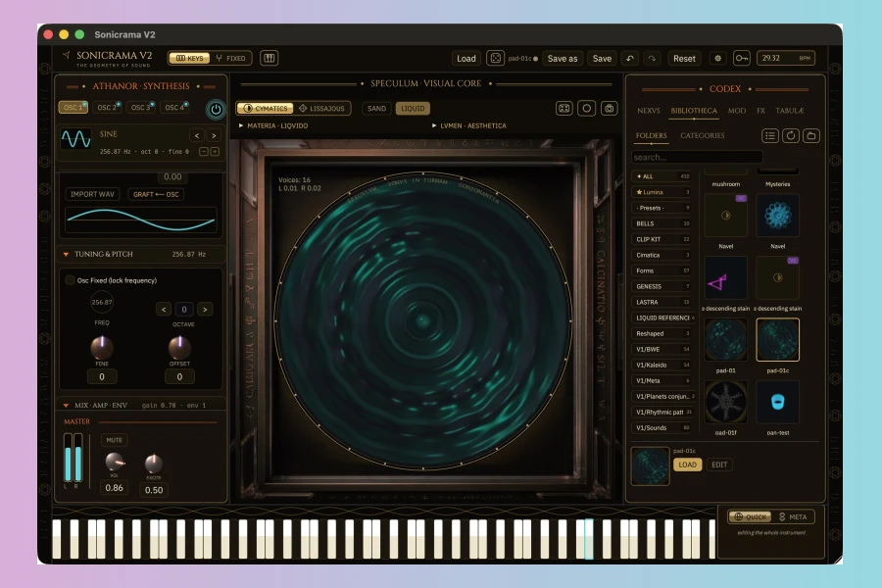
Task: Click the plus button under SINE
Action: coord(215,151)
